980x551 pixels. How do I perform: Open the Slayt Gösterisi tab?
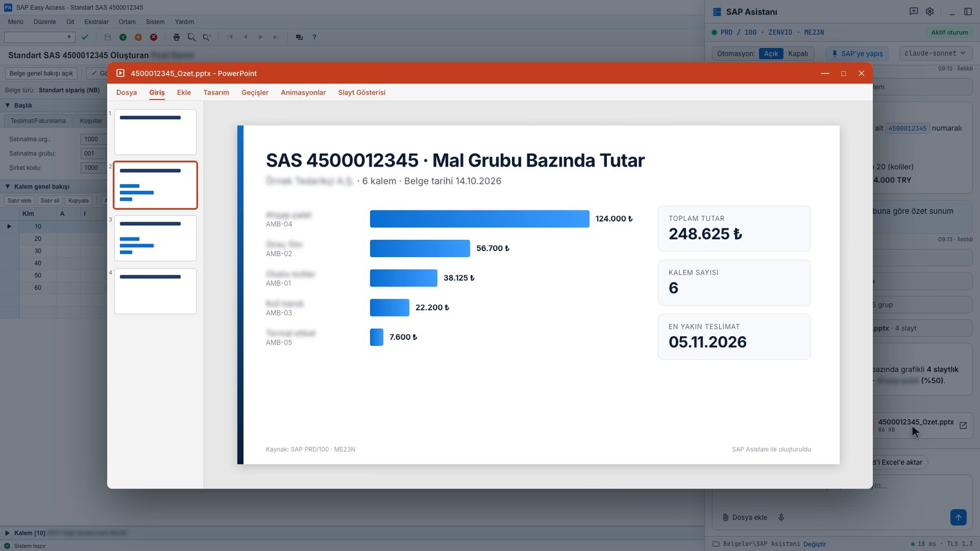pos(362,92)
